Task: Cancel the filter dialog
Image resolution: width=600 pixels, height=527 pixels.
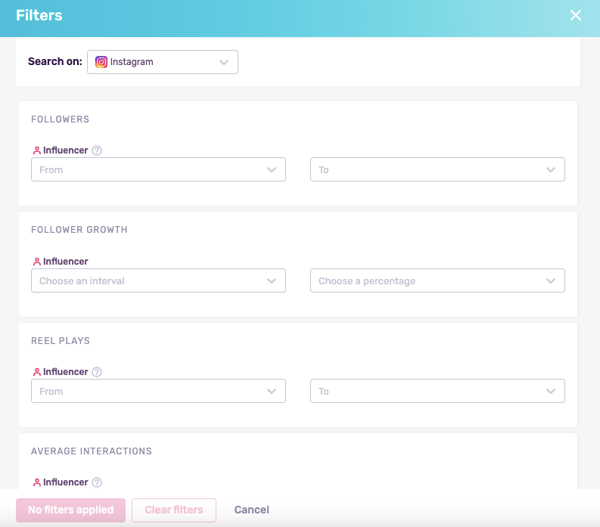Action: point(251,510)
